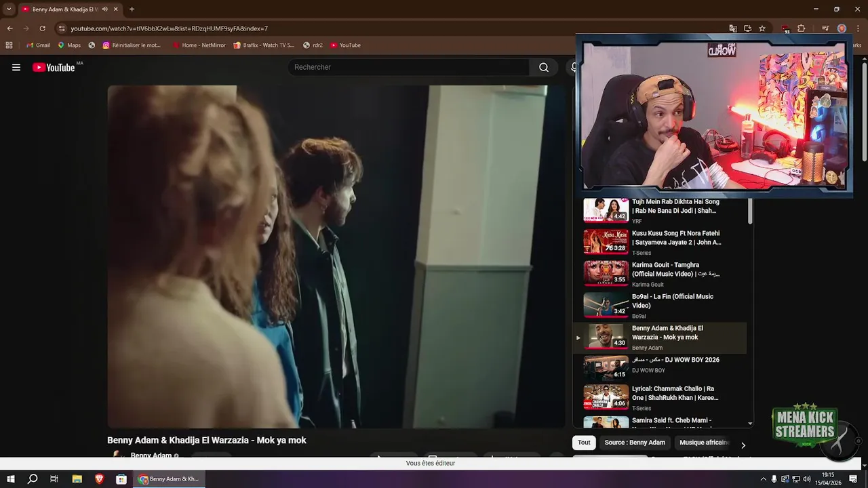Go to the YouTube home logo
The width and height of the screenshot is (868, 488).
coord(54,67)
